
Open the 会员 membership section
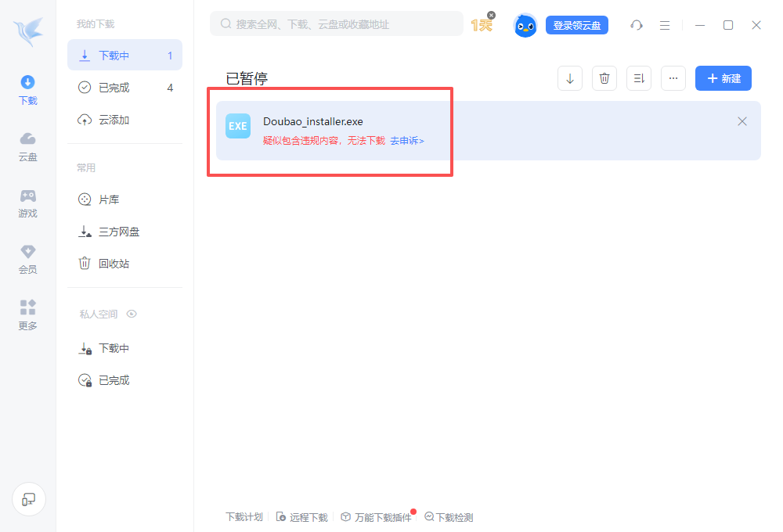pos(28,260)
